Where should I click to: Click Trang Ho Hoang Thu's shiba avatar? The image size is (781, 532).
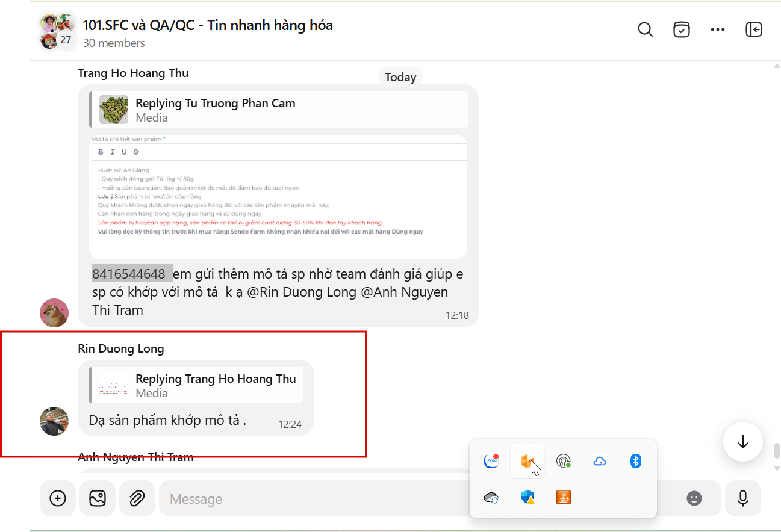pyautogui.click(x=54, y=313)
